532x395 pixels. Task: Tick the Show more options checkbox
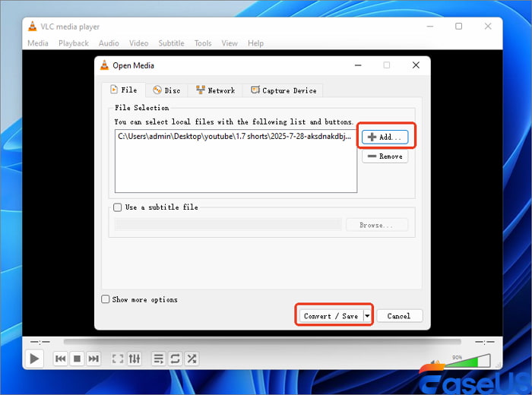105,299
